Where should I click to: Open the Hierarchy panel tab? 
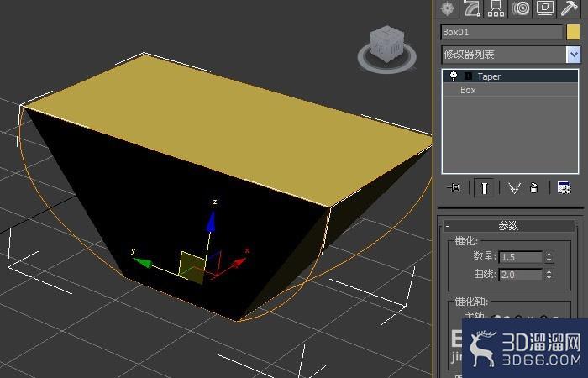pos(496,8)
